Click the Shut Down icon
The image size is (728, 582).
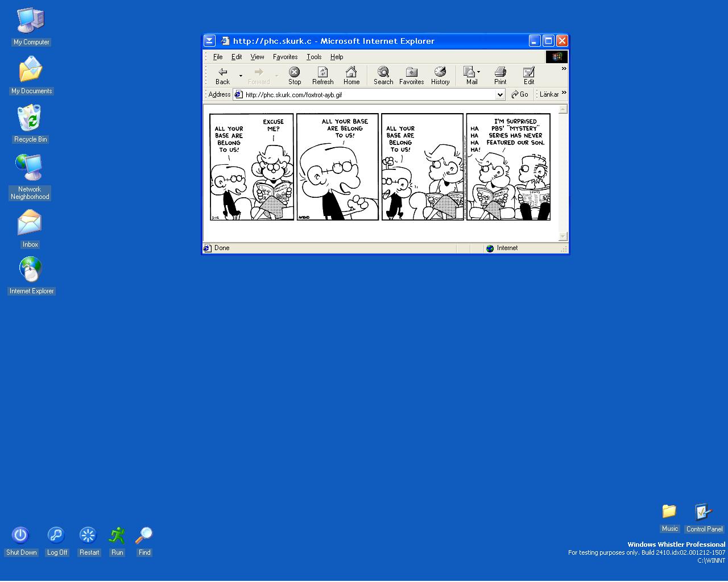[x=21, y=541]
